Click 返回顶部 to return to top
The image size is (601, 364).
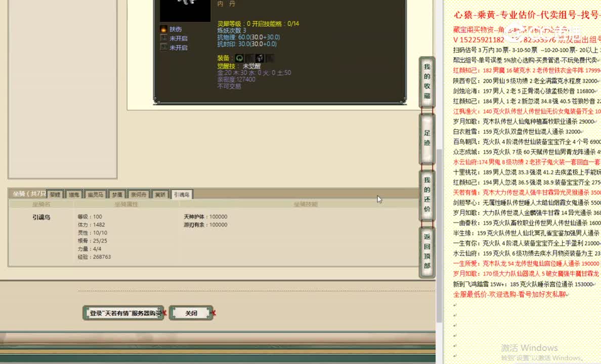[x=427, y=251]
